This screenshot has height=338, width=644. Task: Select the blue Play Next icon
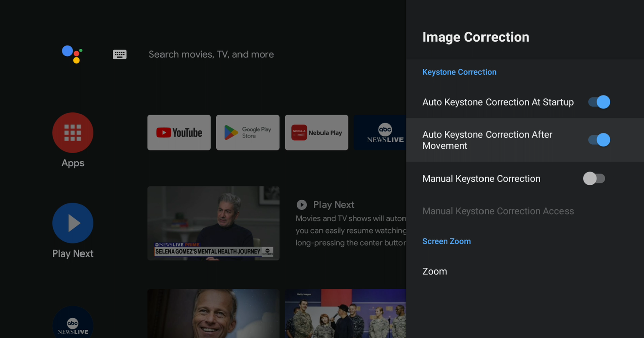[72, 223]
